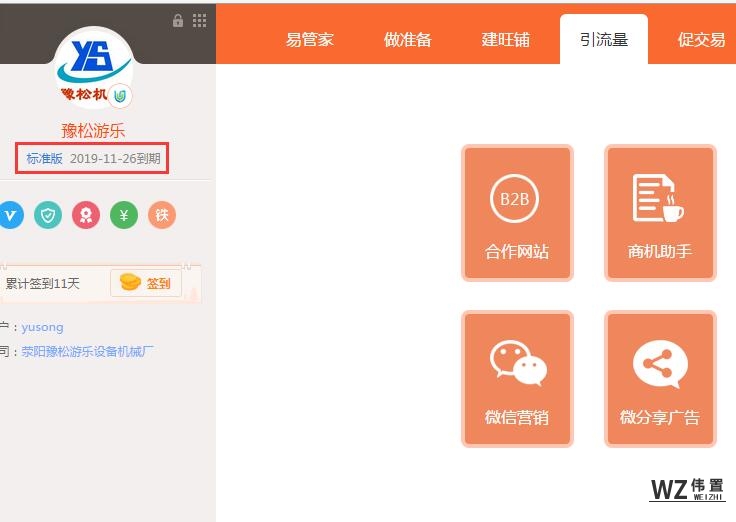
Task: Open the 商机助手 tile
Action: [x=660, y=213]
